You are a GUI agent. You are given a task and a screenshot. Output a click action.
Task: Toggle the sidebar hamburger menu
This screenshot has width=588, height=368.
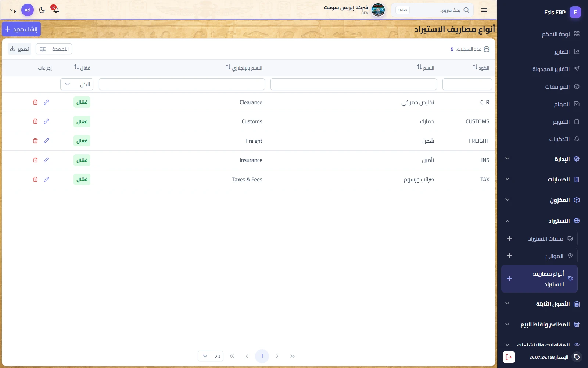click(x=484, y=10)
